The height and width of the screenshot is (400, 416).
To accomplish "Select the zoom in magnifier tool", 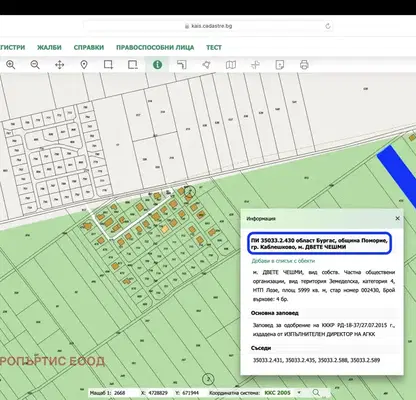I will coord(11,65).
